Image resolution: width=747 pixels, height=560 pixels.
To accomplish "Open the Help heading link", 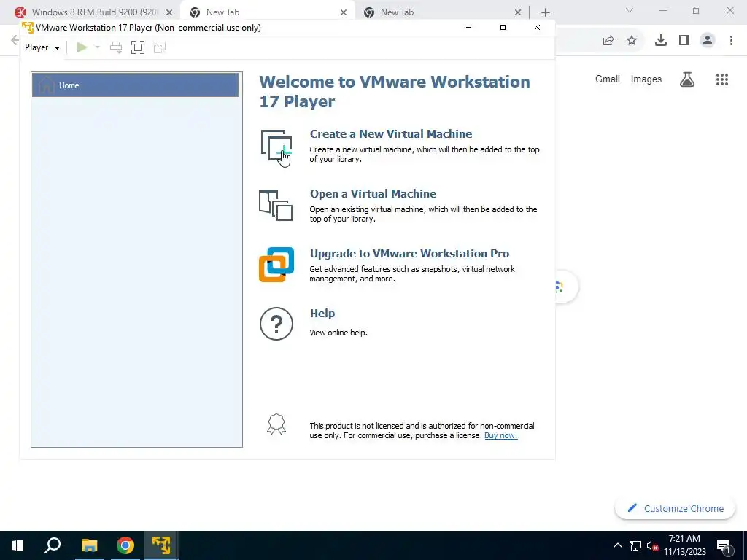I will (322, 314).
